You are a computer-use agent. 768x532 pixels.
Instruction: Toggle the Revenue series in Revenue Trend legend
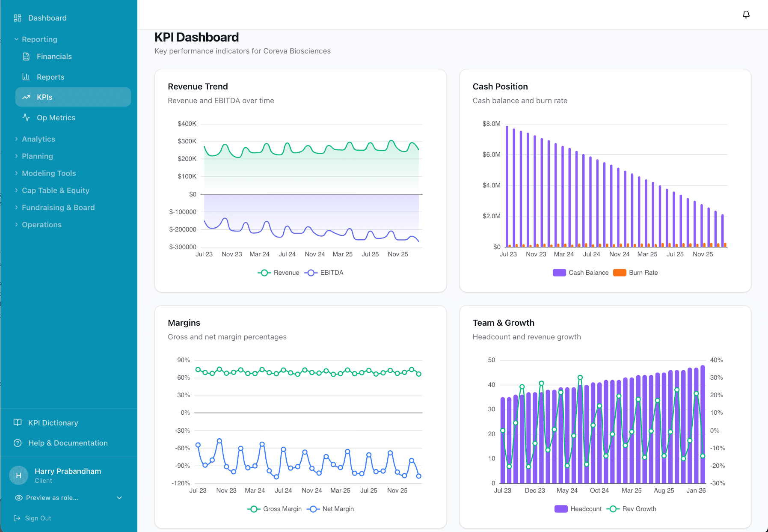pyautogui.click(x=278, y=273)
